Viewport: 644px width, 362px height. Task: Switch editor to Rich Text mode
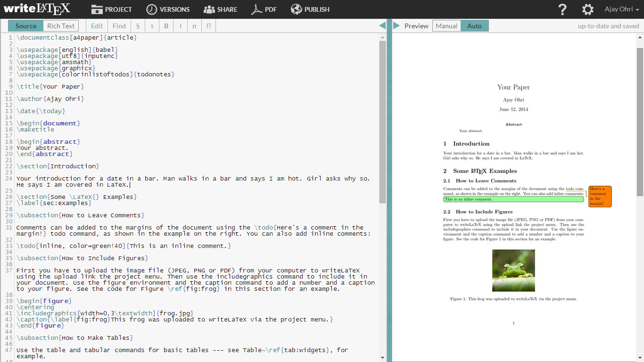click(61, 26)
